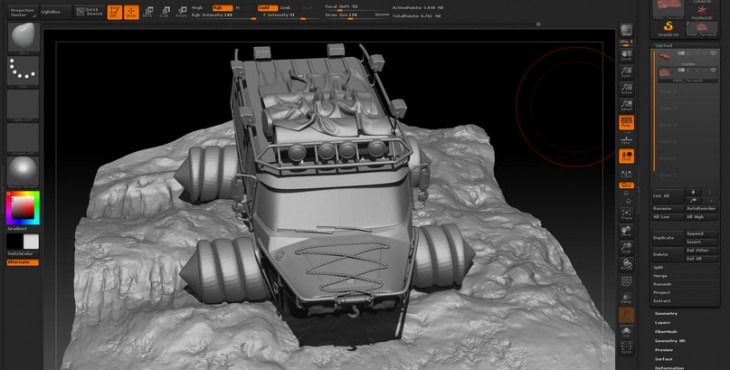Switch to Mrgb color mode
This screenshot has height=370, width=730.
(197, 8)
